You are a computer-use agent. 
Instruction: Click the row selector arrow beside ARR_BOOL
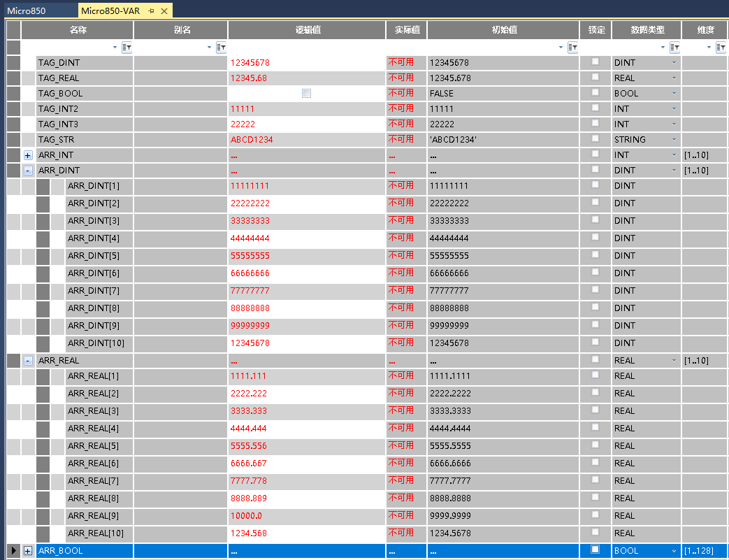[x=13, y=551]
